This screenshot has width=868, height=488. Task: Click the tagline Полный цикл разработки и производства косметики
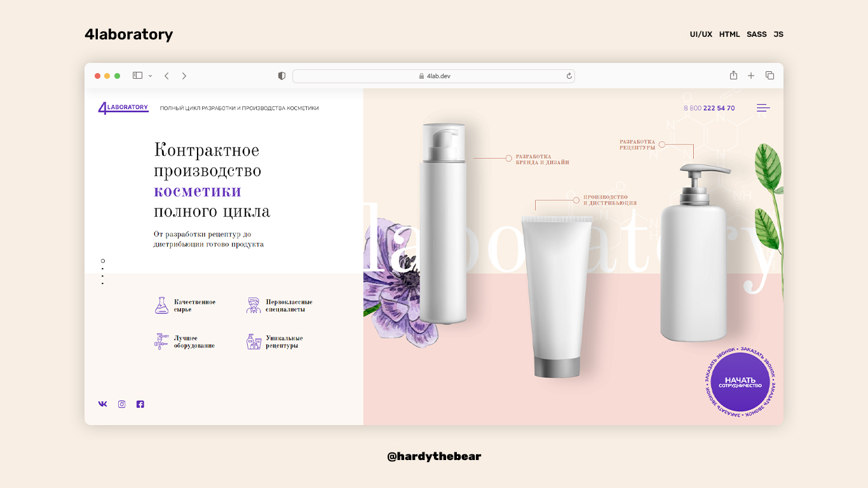(x=239, y=108)
